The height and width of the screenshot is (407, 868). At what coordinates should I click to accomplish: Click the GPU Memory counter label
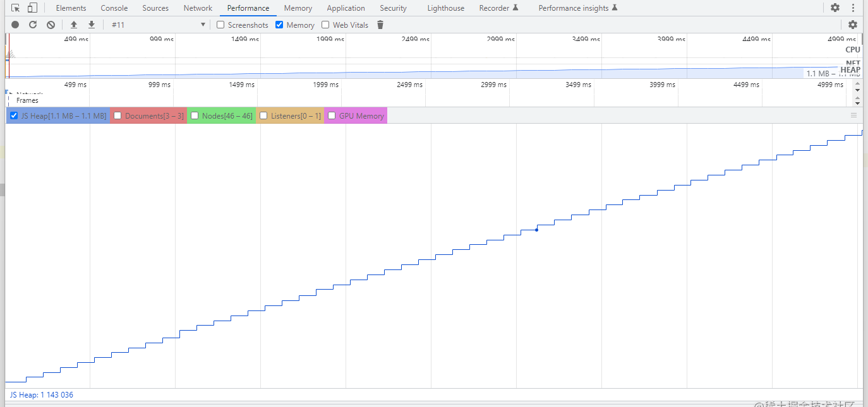pyautogui.click(x=361, y=115)
